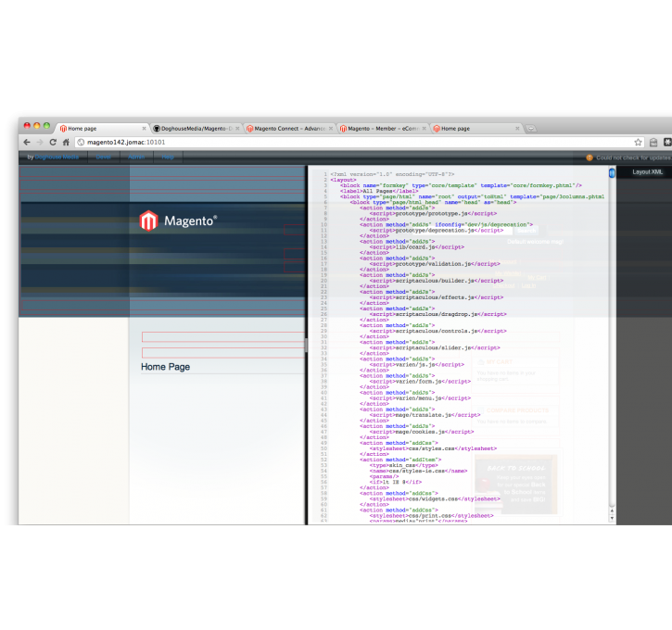Click the prototype/prototype.js script line
Image resolution: width=672 pixels, height=630 pixels.
point(433,213)
